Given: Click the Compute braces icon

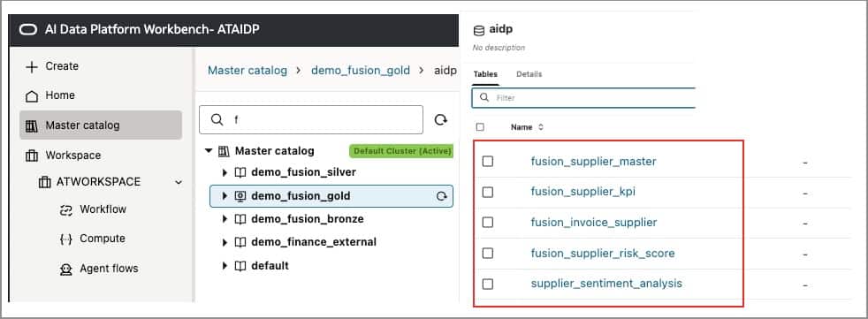Looking at the screenshot, I should click(x=66, y=239).
